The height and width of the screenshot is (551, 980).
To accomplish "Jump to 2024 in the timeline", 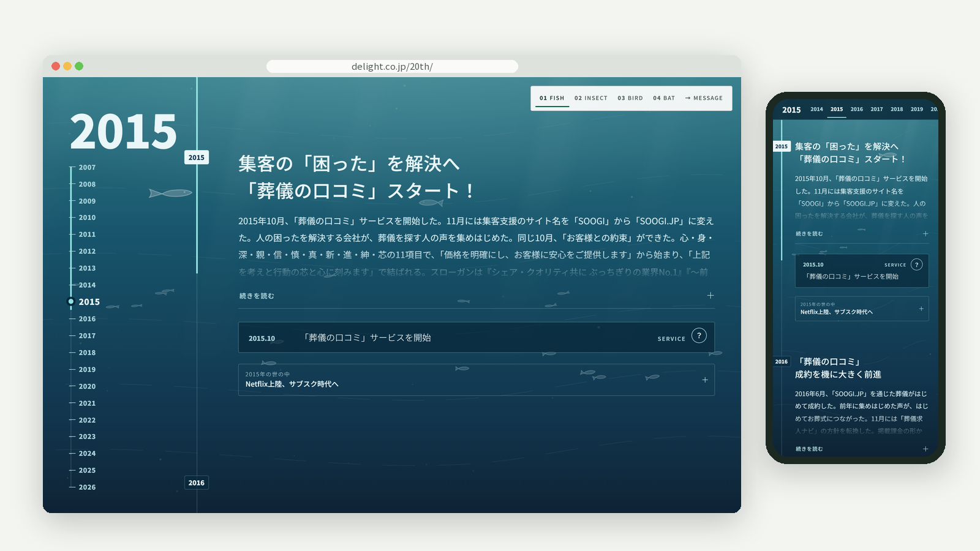I will pos(87,454).
